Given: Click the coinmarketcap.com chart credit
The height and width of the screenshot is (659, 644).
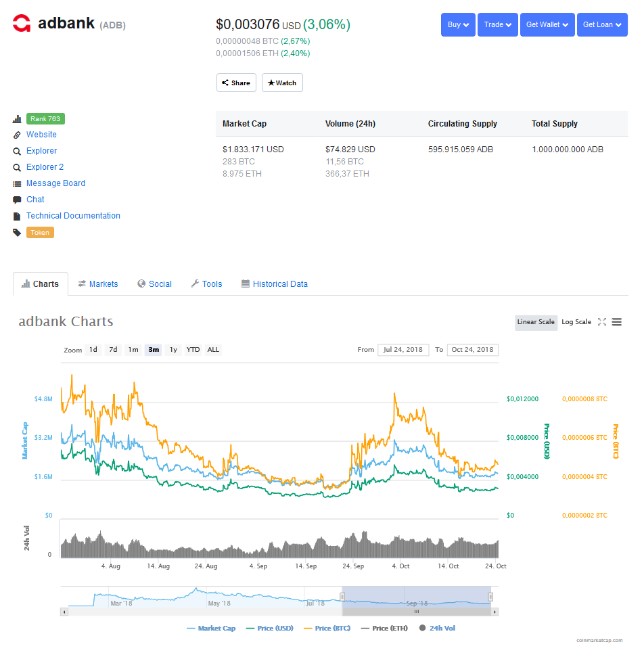Looking at the screenshot, I should 599,641.
